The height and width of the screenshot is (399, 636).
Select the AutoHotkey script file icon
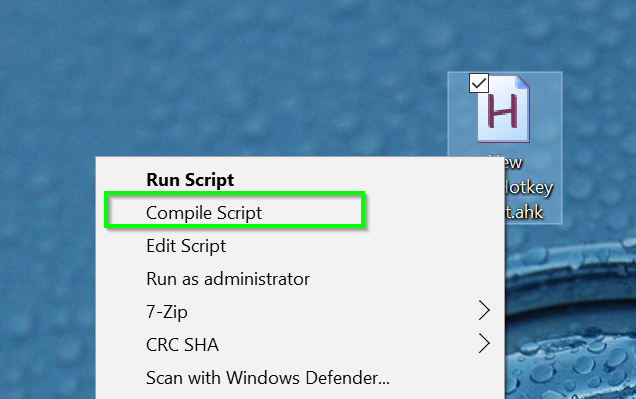pyautogui.click(x=503, y=109)
